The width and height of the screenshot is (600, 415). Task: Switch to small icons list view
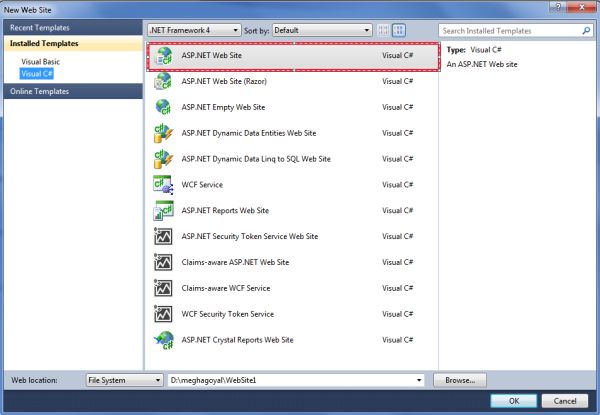coord(383,30)
